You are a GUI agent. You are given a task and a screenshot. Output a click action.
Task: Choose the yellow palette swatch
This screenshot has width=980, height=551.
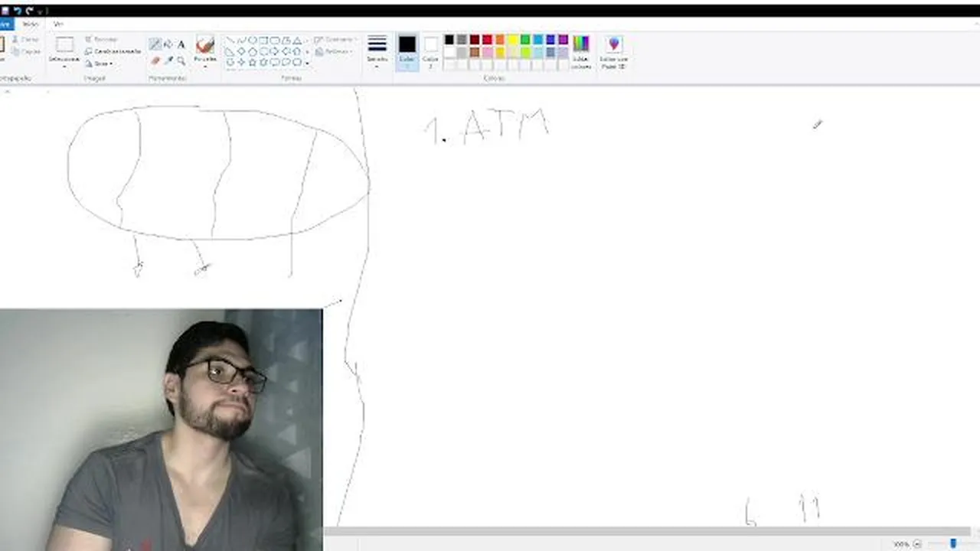(x=512, y=40)
